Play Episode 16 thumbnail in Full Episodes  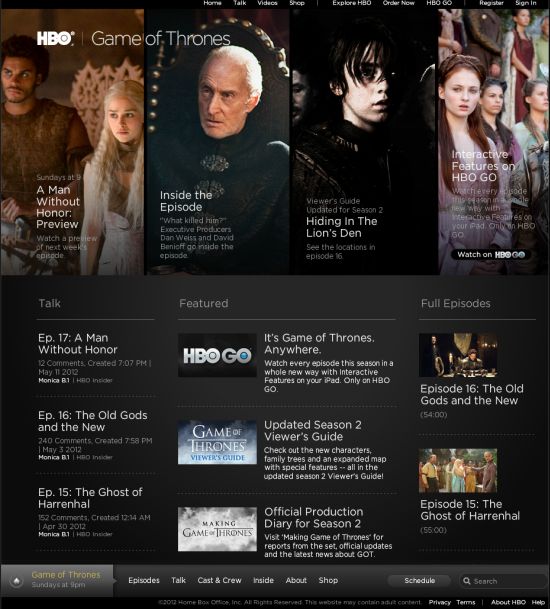point(458,355)
